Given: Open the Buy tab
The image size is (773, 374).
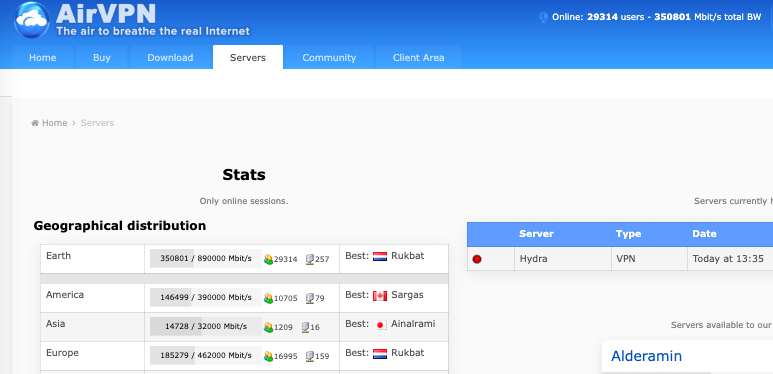Looking at the screenshot, I should pyautogui.click(x=102, y=57).
